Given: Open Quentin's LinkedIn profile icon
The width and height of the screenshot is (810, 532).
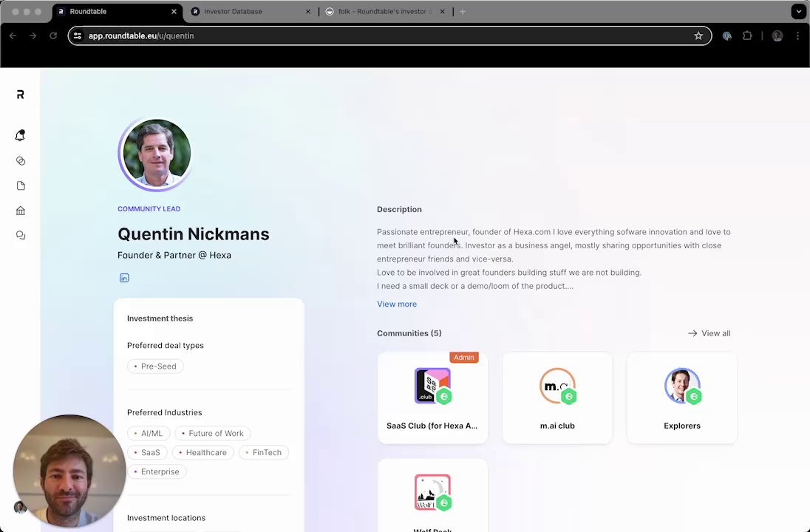Looking at the screenshot, I should [124, 278].
